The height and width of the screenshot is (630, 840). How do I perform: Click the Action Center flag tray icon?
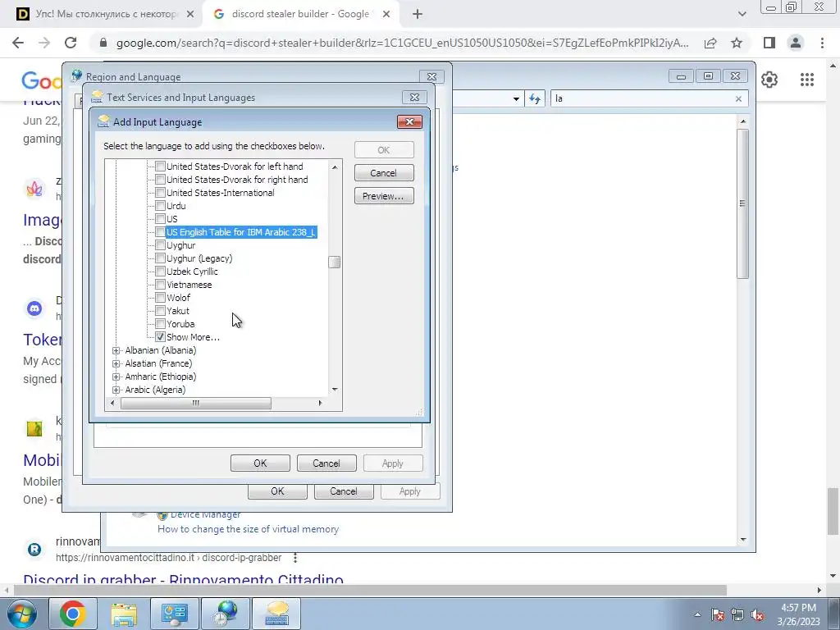718,614
